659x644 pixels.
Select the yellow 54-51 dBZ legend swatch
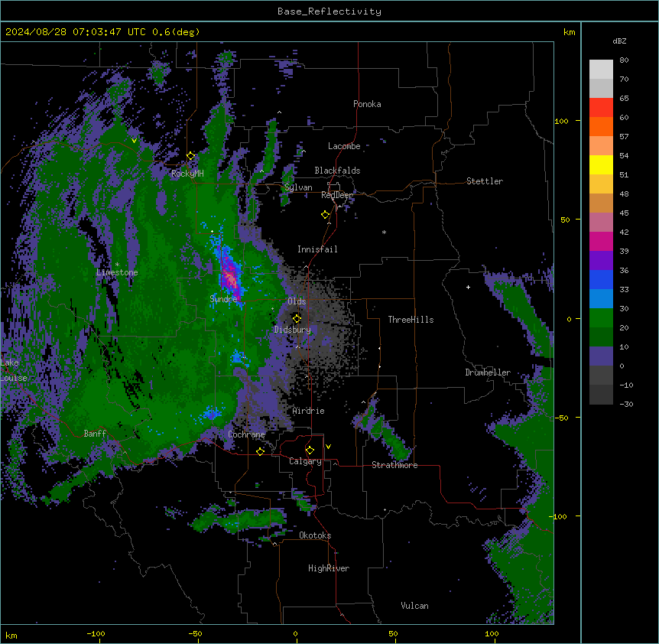click(x=601, y=164)
